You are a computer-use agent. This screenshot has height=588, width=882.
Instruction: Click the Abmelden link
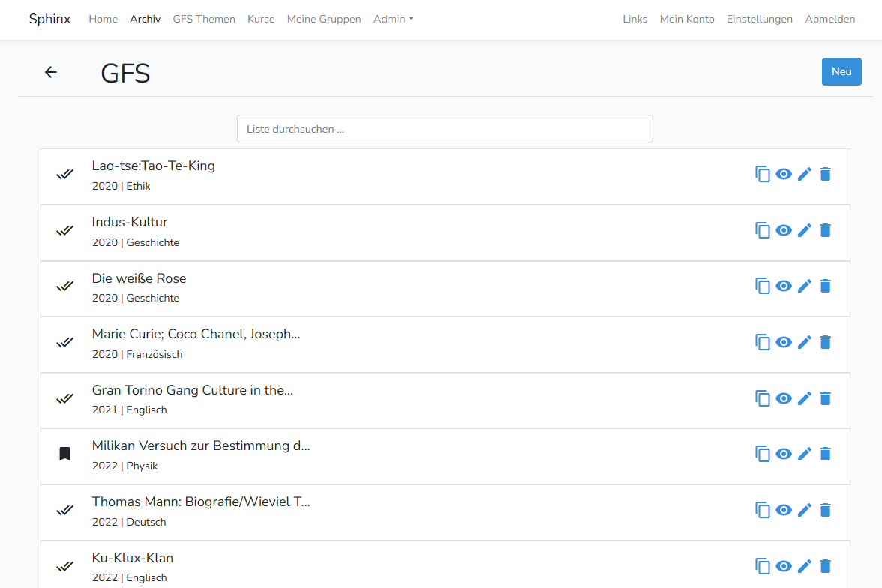point(829,19)
